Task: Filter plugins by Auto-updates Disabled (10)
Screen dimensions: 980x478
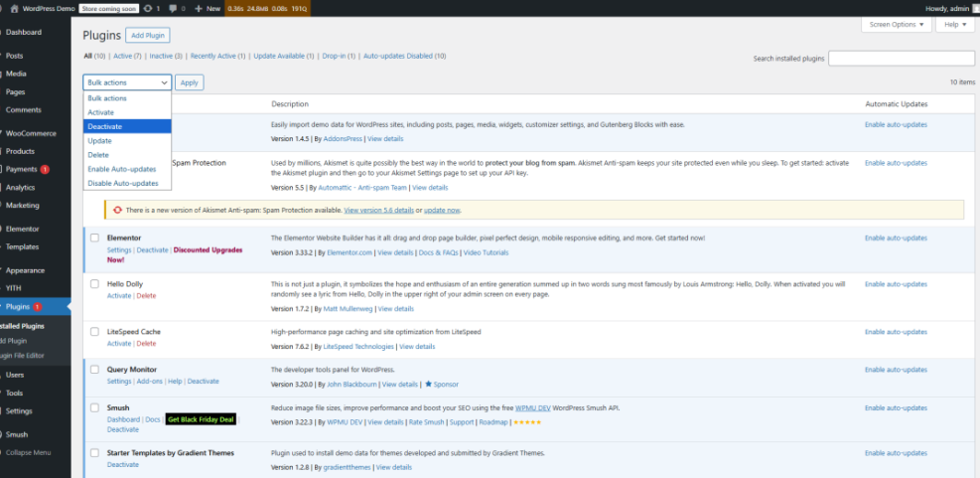Action: (404, 56)
